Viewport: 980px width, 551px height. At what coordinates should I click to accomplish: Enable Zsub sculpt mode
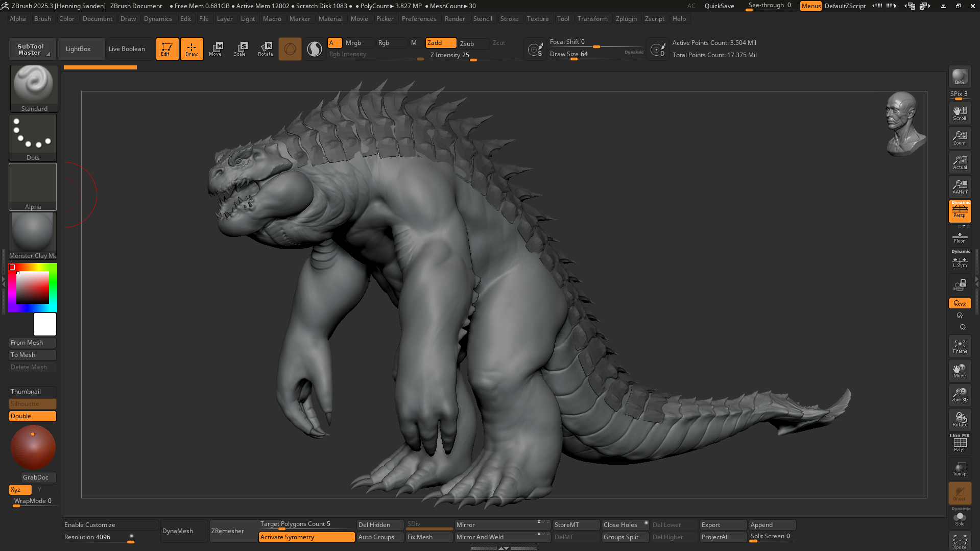(473, 43)
